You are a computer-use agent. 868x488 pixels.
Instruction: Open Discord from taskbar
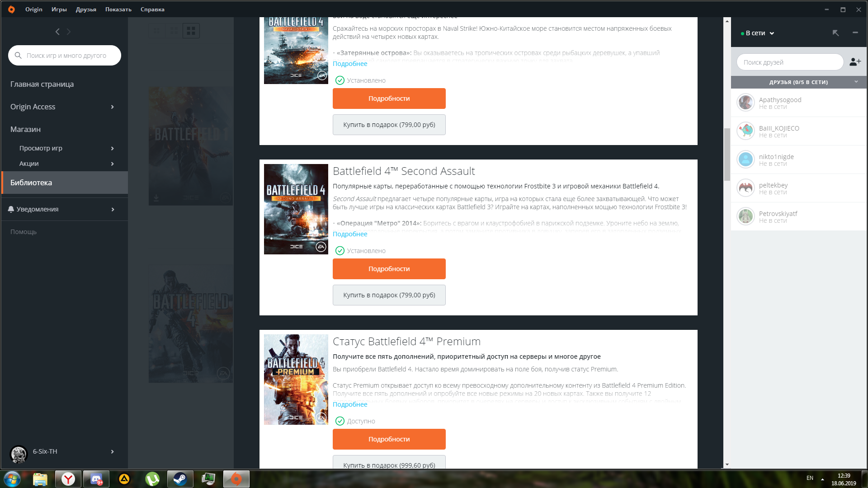pos(96,479)
